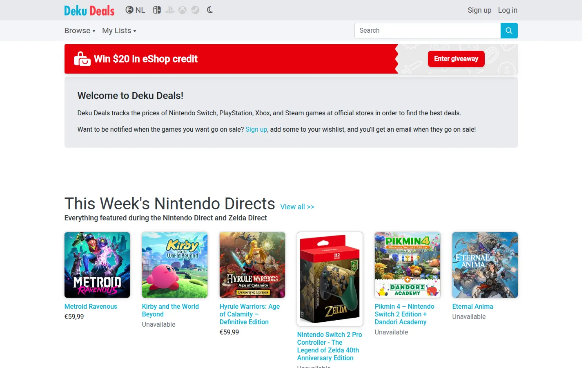Expand the Browse menu
Screen dimensions: 588x368
[80, 31]
